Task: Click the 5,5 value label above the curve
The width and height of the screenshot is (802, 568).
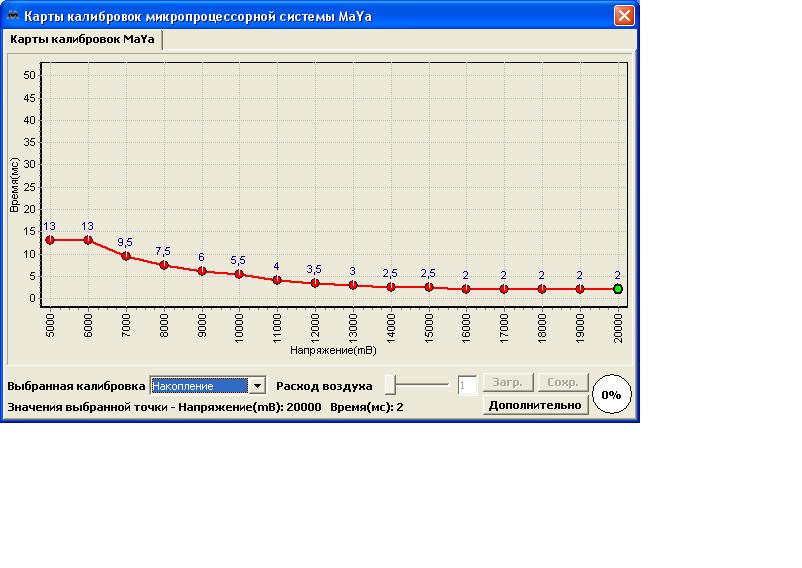Action: (238, 260)
